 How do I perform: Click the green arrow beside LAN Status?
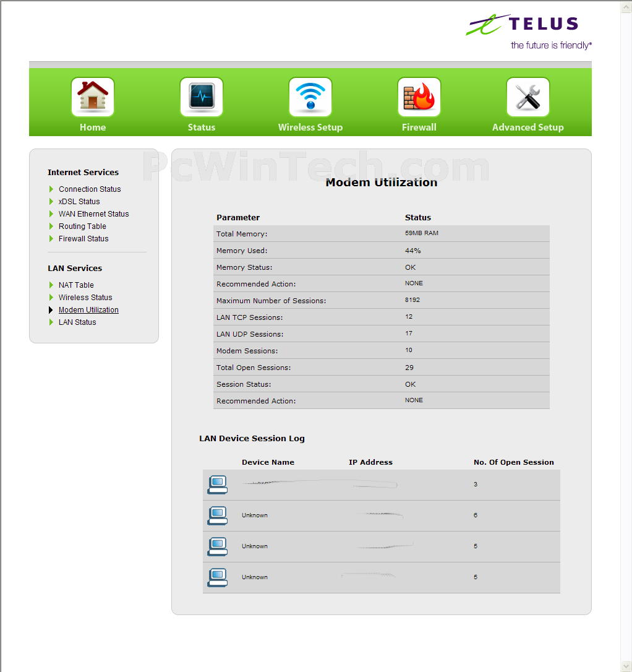(51, 322)
